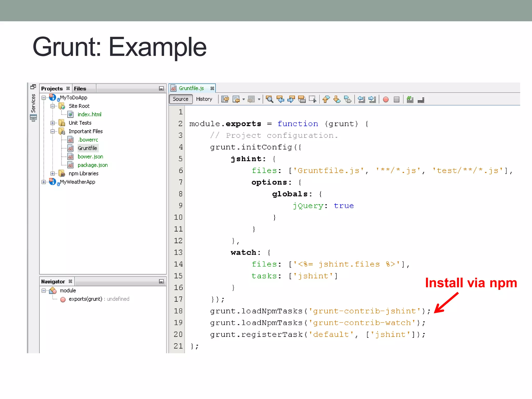Click the 'jQuery' key on line 9

pos(308,206)
